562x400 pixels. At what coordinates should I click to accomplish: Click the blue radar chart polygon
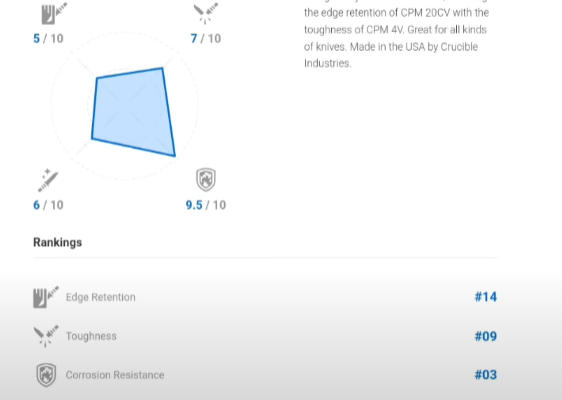tap(133, 112)
